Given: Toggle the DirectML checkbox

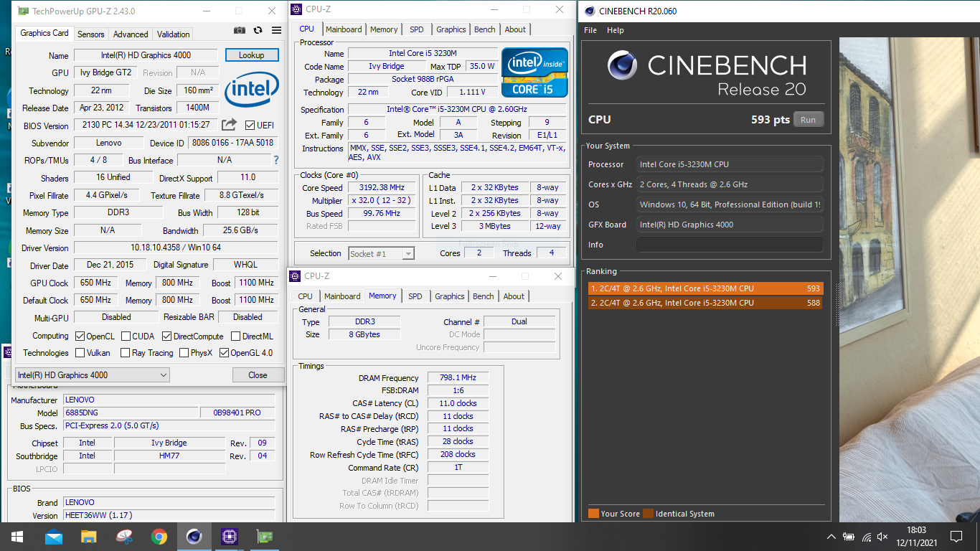Looking at the screenshot, I should [235, 336].
